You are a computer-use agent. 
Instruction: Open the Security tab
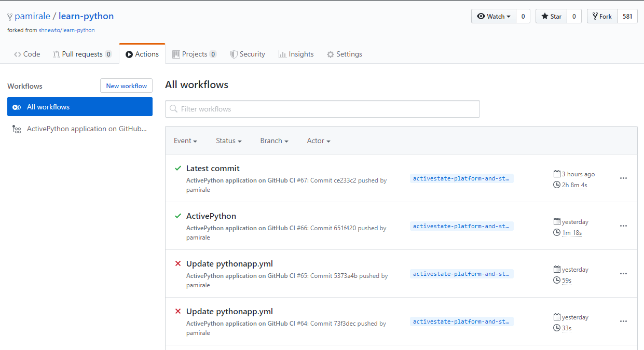248,54
